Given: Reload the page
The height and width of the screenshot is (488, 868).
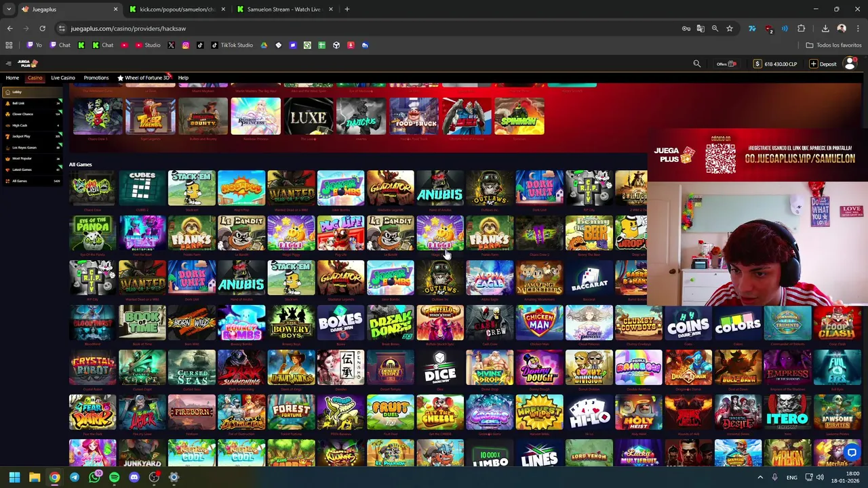Looking at the screenshot, I should 42,28.
